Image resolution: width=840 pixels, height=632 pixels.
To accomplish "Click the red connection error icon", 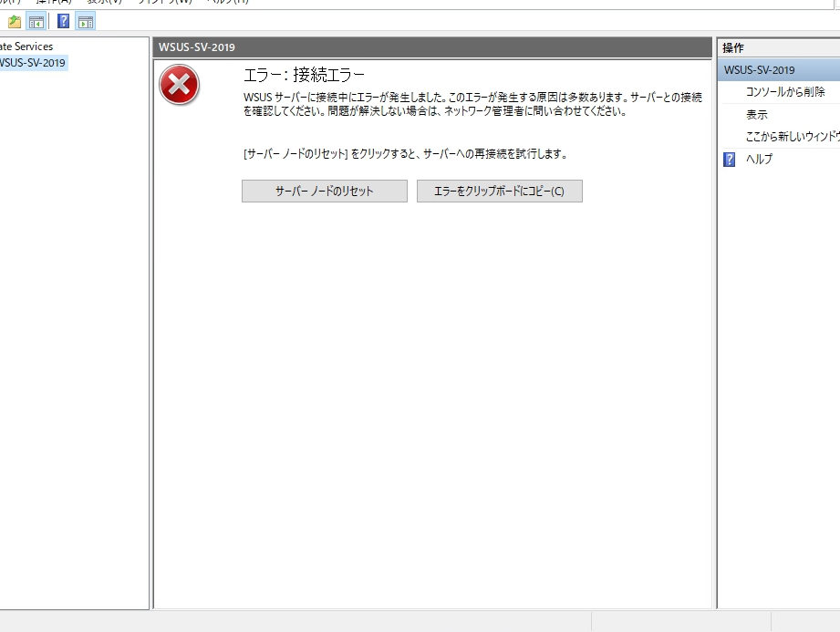I will coord(179,87).
